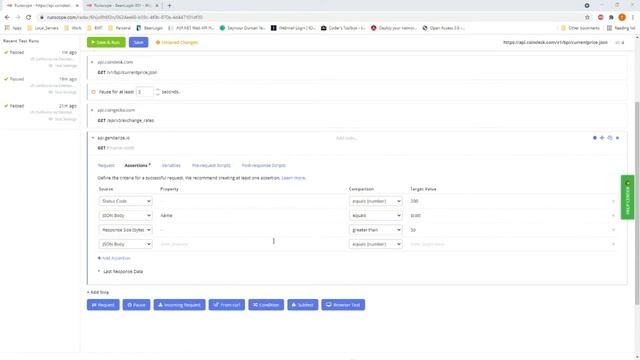Close the first Runscope browser tab
The image size is (640, 360).
pyautogui.click(x=77, y=6)
